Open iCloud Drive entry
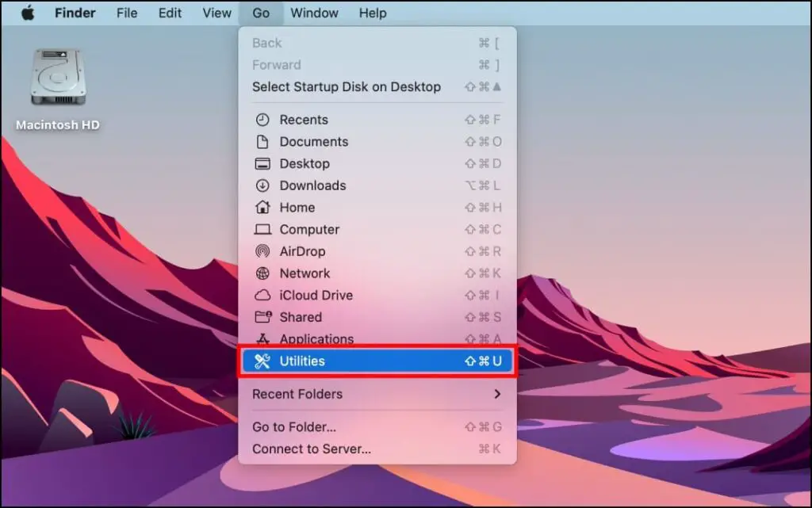The image size is (812, 508). click(x=377, y=296)
